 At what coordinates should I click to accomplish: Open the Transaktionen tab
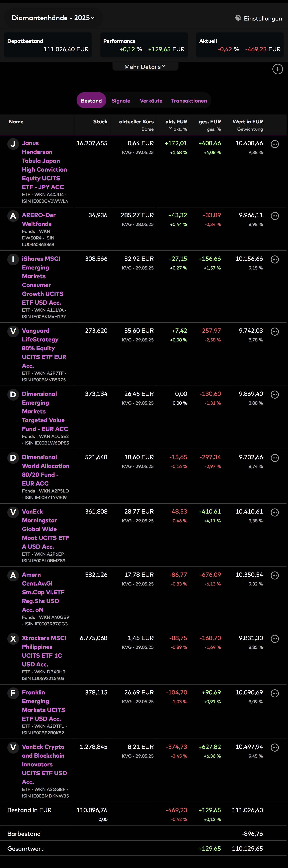(189, 101)
